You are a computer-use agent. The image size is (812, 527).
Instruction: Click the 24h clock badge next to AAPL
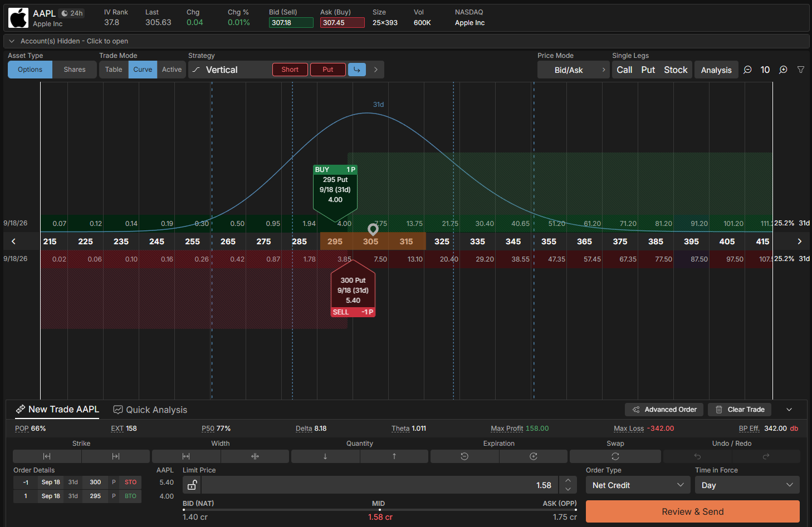coord(72,13)
